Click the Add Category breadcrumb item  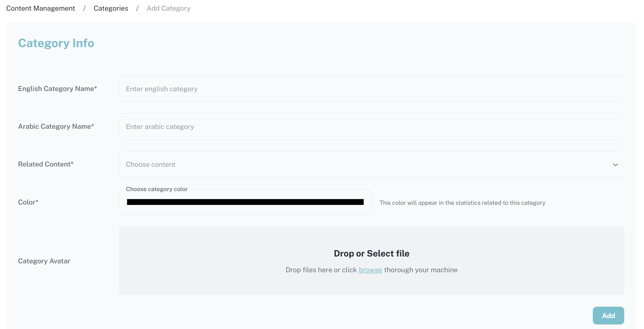click(168, 8)
